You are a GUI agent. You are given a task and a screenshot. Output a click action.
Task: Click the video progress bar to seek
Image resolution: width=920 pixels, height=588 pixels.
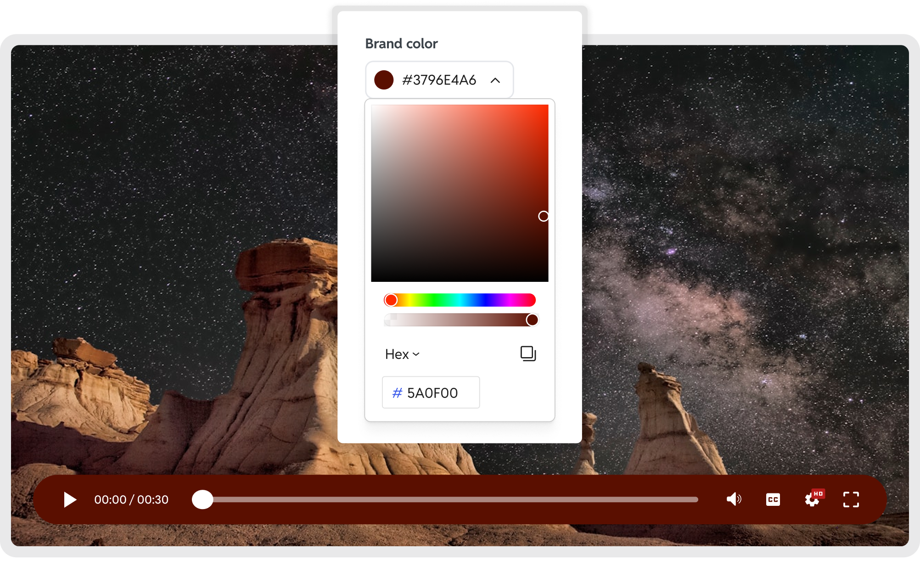[450, 499]
